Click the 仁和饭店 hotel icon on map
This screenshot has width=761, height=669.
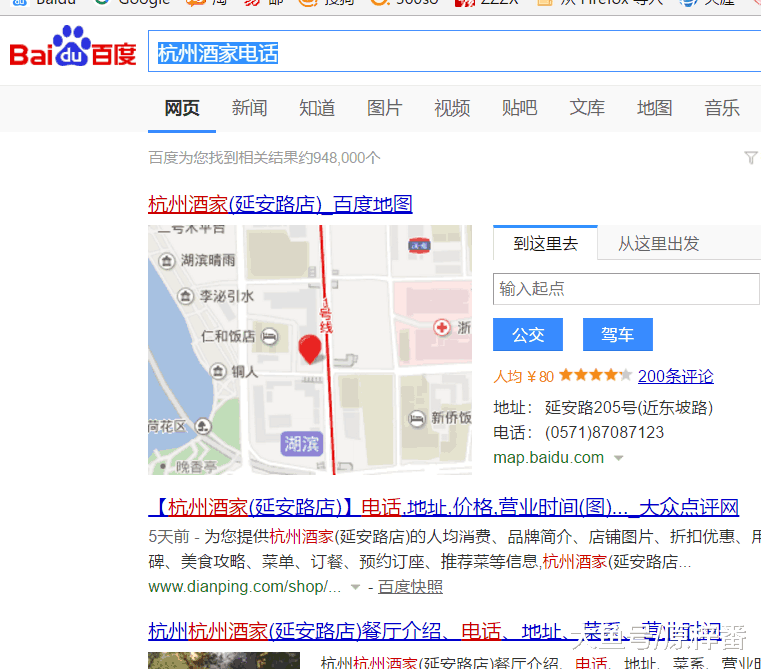(x=269, y=336)
